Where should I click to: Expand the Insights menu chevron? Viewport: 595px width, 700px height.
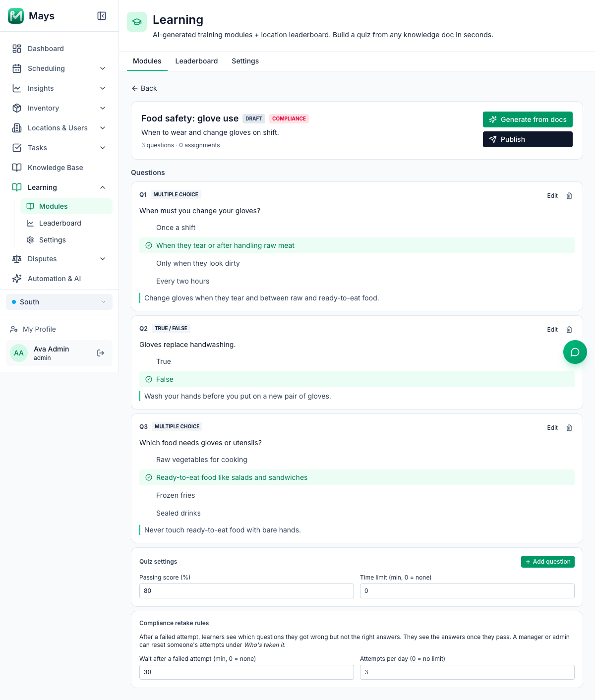103,88
